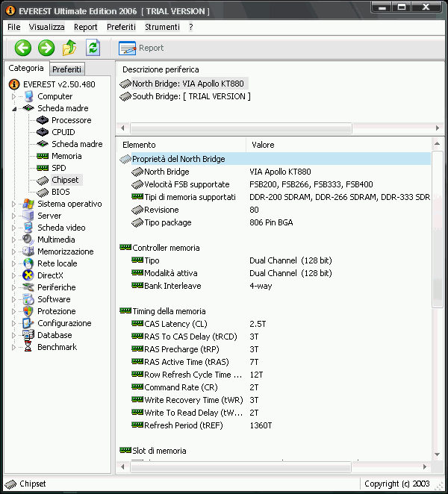Screen dimensions: 448x494
Task: Click the DirectX yellow X icon
Action: pyautogui.click(x=28, y=275)
